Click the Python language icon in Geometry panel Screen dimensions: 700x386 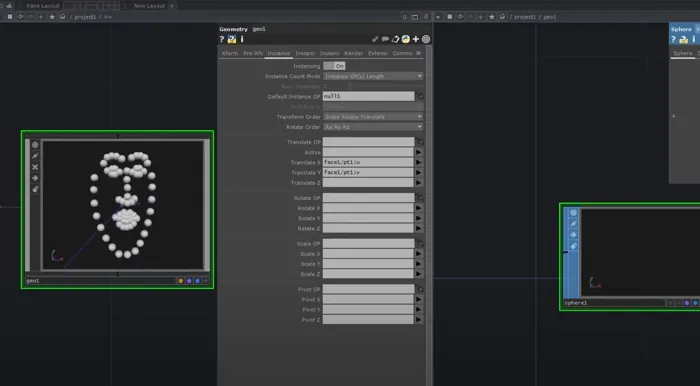405,39
